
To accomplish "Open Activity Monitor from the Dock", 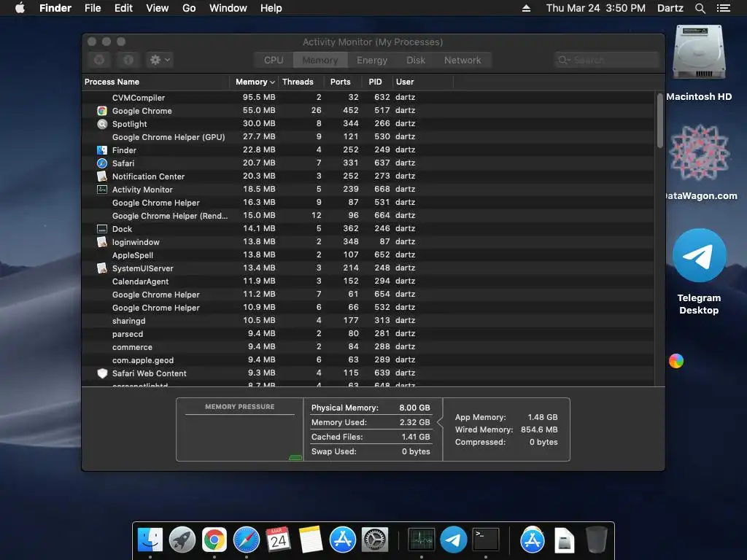I will (x=421, y=540).
